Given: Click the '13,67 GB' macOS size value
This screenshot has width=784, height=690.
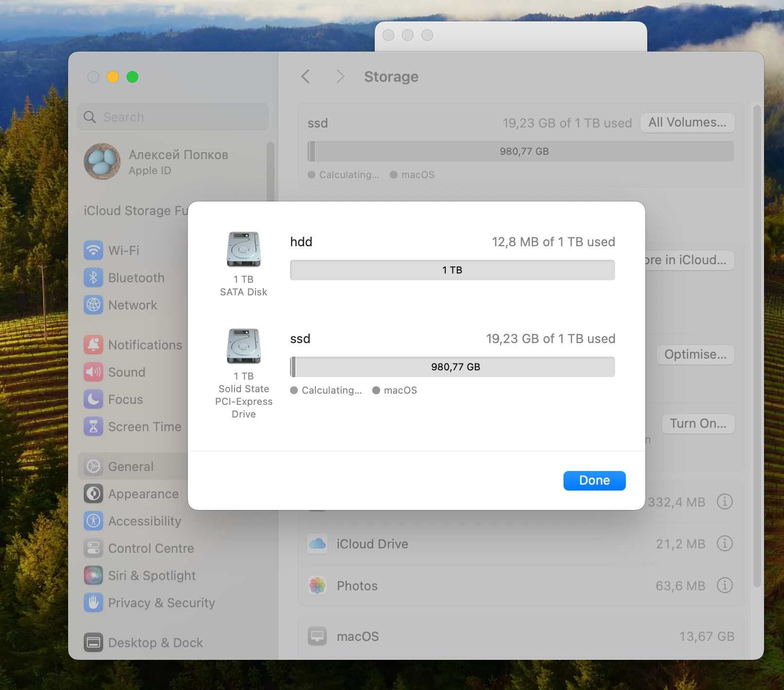Looking at the screenshot, I should (707, 636).
